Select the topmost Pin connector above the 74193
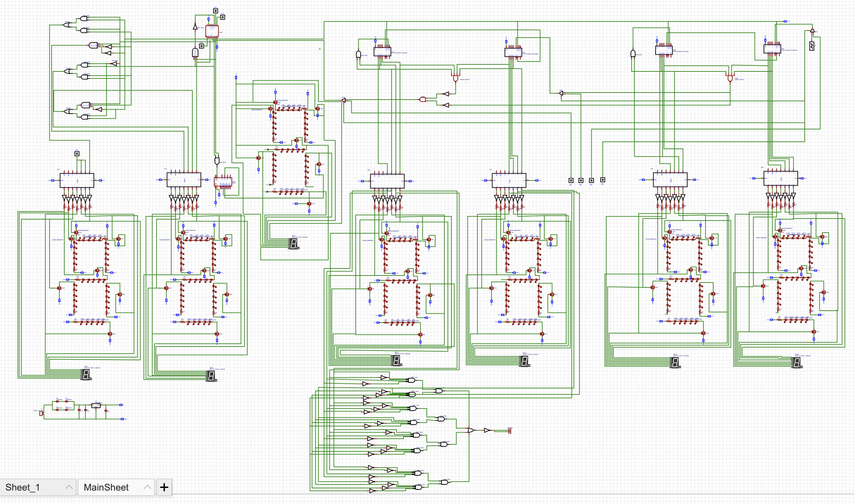 pos(216,11)
